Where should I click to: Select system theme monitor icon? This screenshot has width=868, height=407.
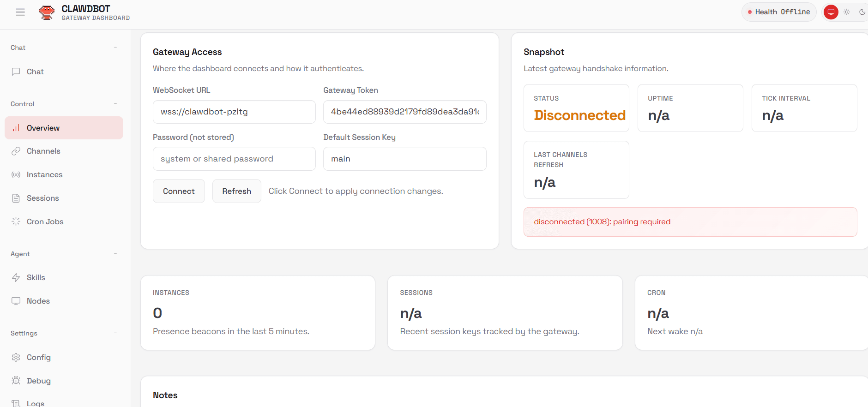(x=831, y=12)
